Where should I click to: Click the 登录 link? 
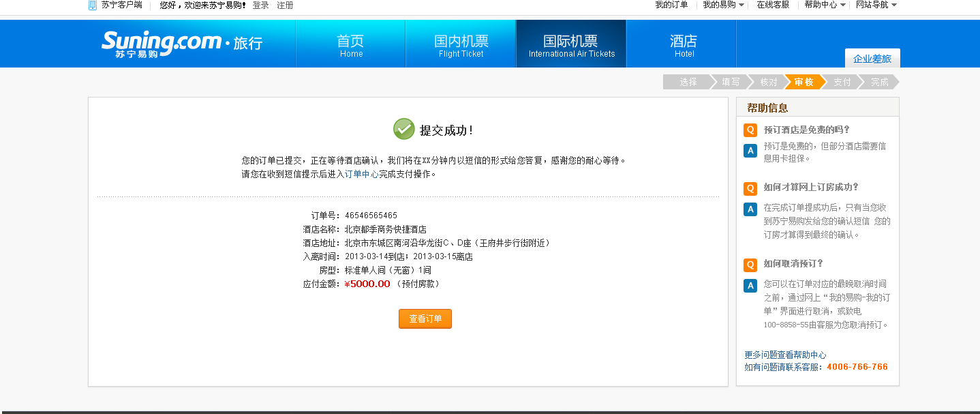pyautogui.click(x=260, y=5)
